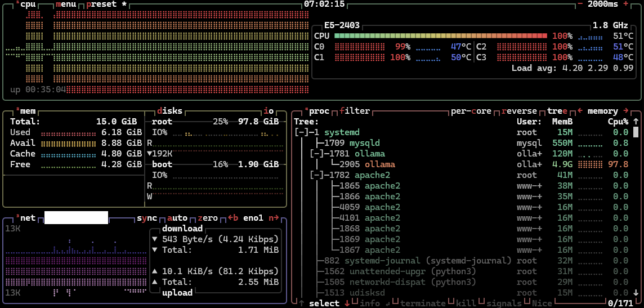Switch to next network interface with n arrow
Viewport: 644px width, 308px height.
[274, 218]
